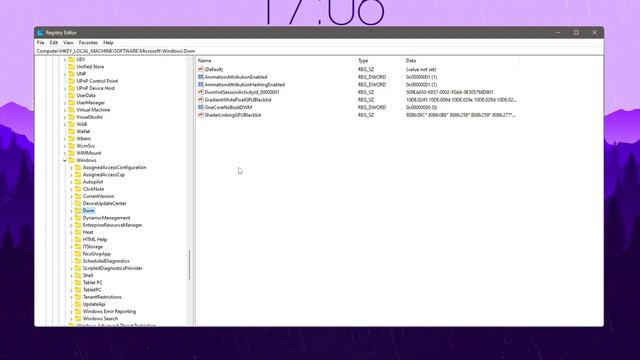Image resolution: width=640 pixels, height=360 pixels.
Task: Open the View menu
Action: point(68,42)
